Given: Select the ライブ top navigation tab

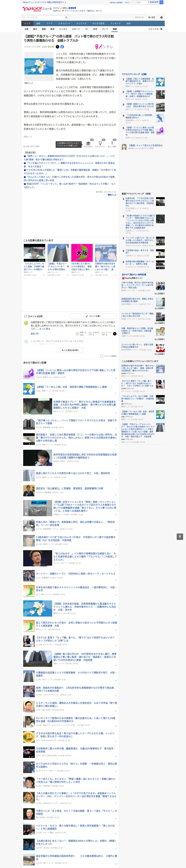Looking at the screenshot, I should [x=49, y=24].
